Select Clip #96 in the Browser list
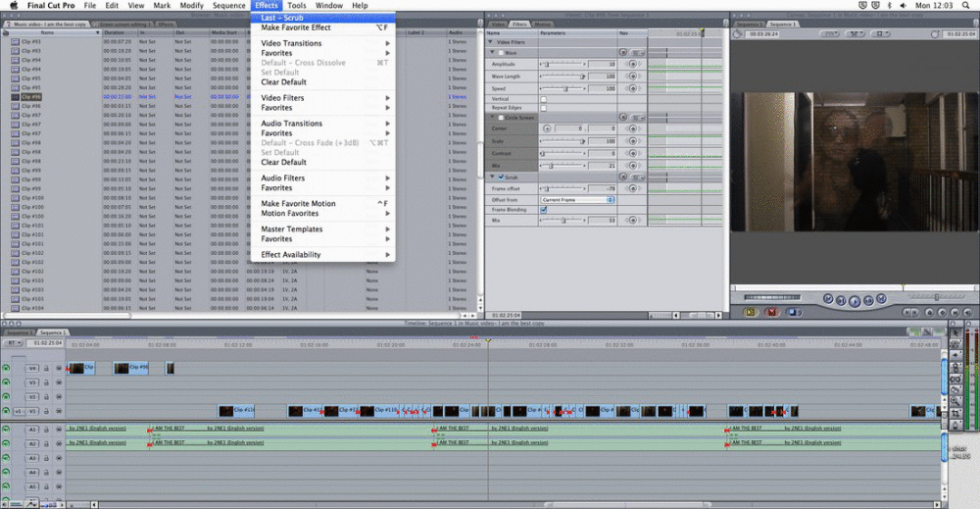The image size is (980, 509). tap(31, 97)
